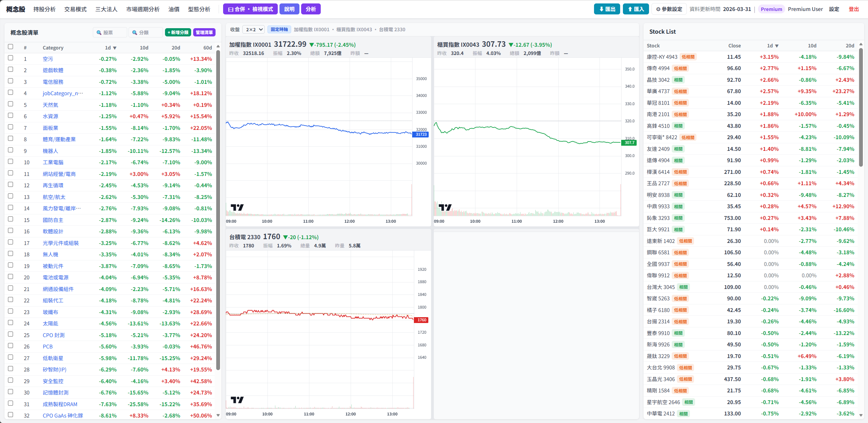Select the 康控-KY 4943 stock row
The image size is (868, 423).
pyautogui.click(x=750, y=57)
